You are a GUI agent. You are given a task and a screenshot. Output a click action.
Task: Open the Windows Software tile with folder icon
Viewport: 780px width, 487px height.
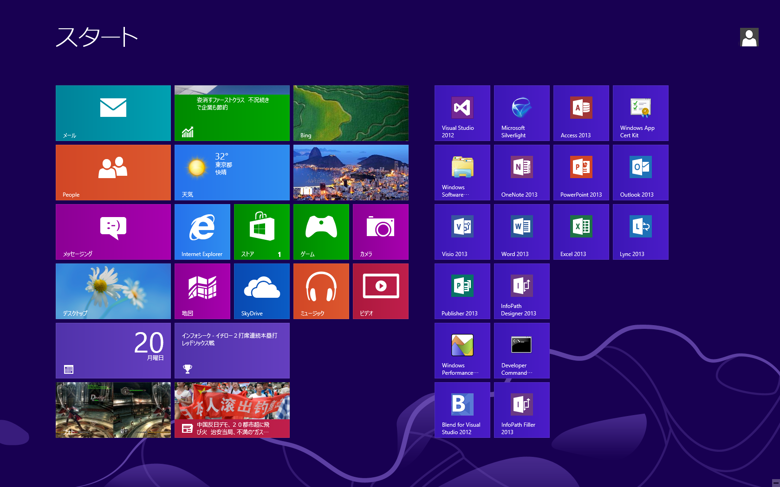pyautogui.click(x=462, y=173)
